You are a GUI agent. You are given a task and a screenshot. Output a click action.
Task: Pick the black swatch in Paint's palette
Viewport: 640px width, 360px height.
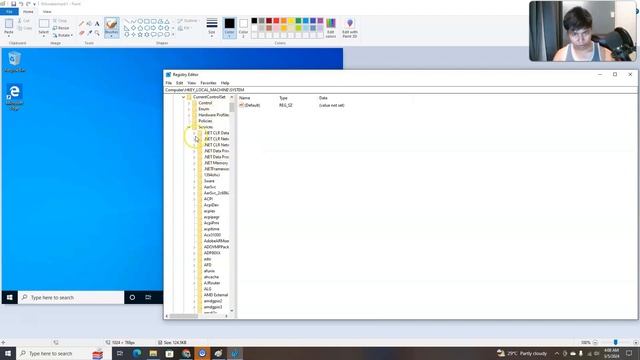254,20
